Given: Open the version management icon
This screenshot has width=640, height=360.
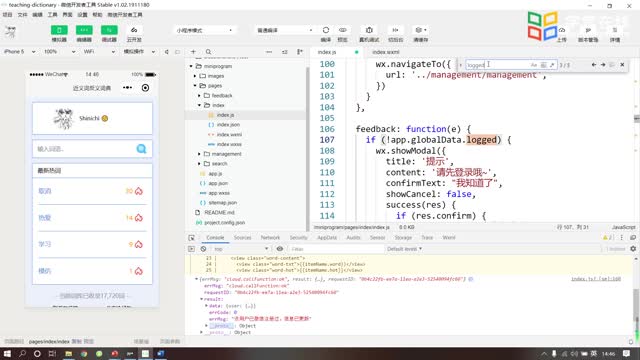Looking at the screenshot, I should (588, 30).
